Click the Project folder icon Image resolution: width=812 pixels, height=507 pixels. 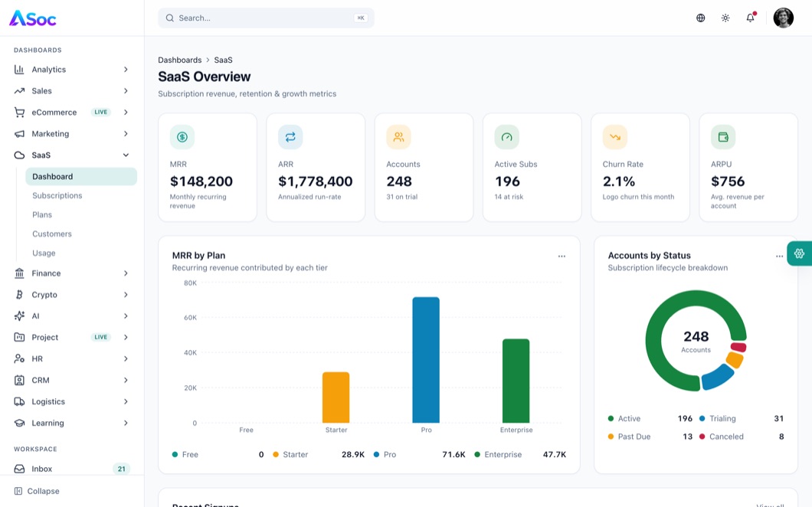[19, 337]
